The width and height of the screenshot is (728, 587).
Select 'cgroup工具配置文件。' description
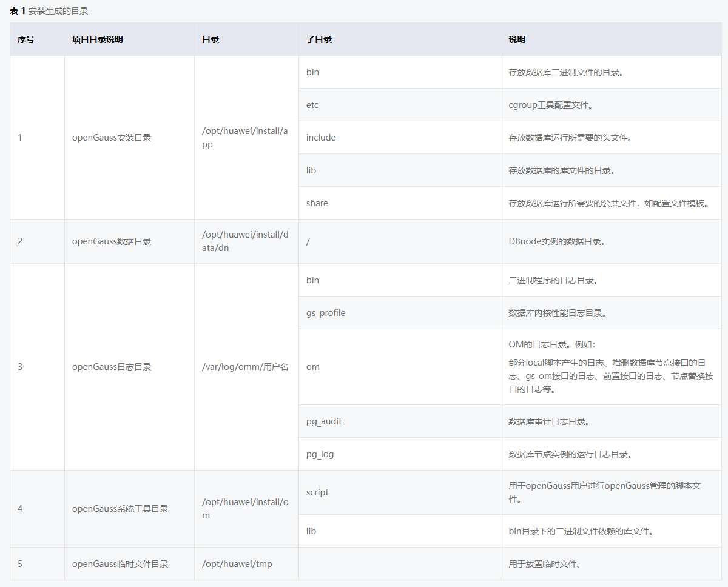tap(550, 105)
